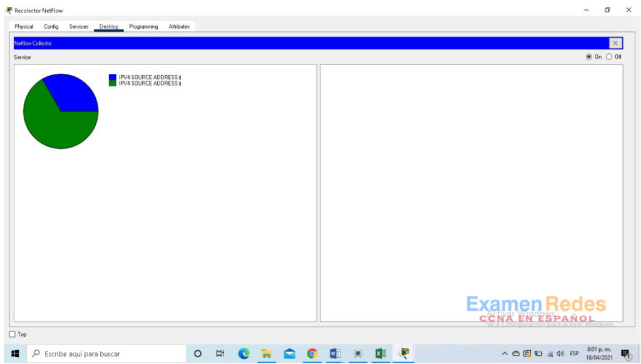
Task: Open Microsoft Excel from the taskbar
Action: point(381,353)
